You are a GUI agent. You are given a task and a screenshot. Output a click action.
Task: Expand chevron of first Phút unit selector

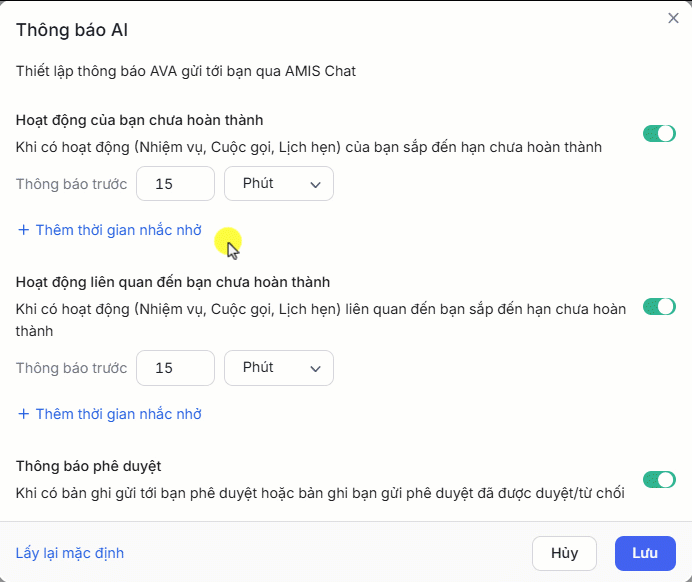coord(315,184)
